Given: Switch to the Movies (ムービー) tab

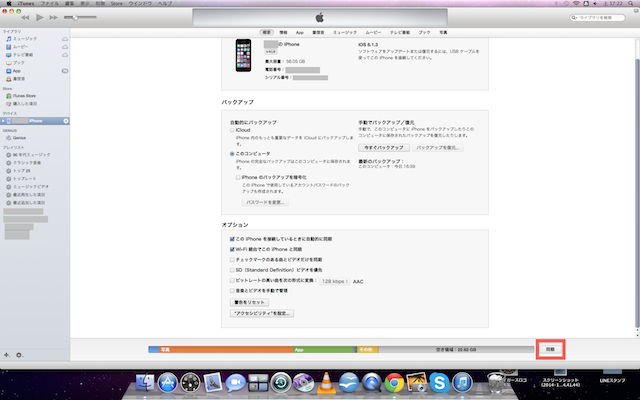Looking at the screenshot, I should click(373, 32).
